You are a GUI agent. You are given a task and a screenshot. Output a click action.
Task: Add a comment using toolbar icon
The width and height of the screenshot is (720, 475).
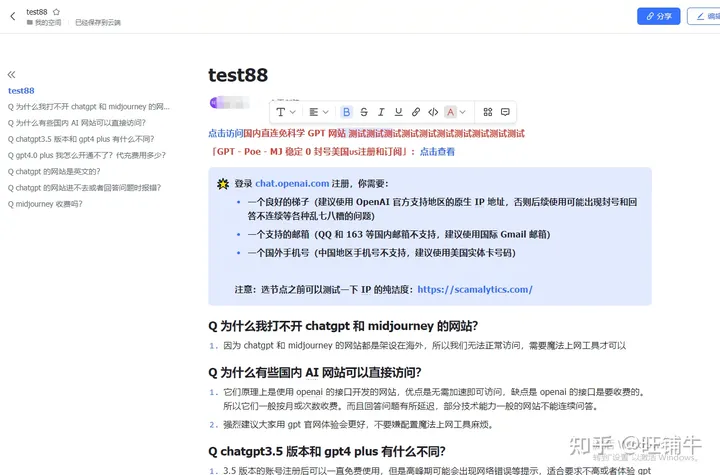pos(505,112)
